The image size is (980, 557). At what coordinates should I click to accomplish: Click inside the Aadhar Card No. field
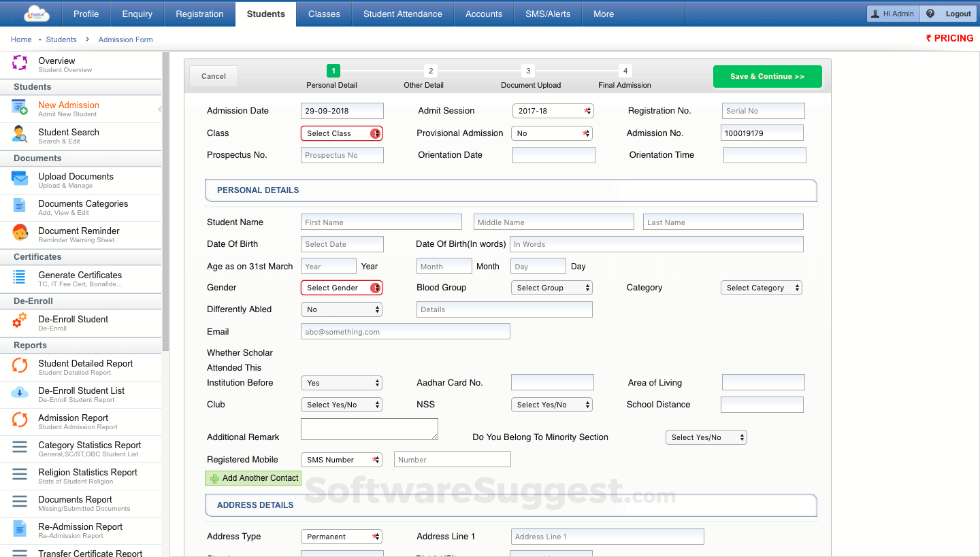click(552, 382)
